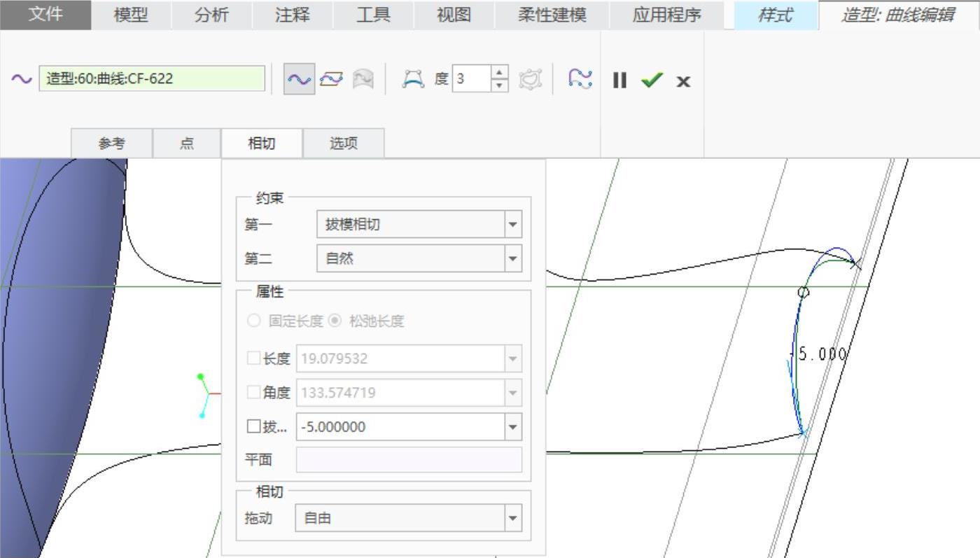Toggle the control points curve icon
The image size is (980, 558).
(413, 79)
